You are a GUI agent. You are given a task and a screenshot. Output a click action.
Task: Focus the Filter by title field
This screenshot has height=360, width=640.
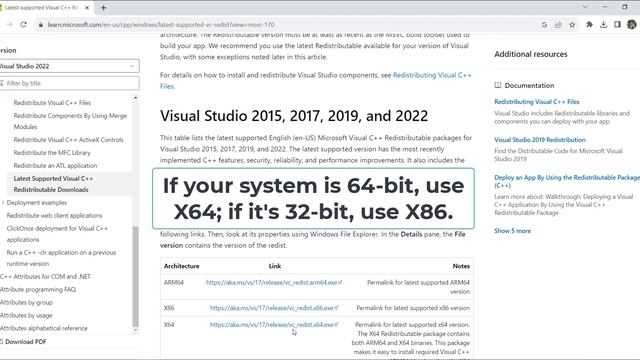click(x=69, y=83)
